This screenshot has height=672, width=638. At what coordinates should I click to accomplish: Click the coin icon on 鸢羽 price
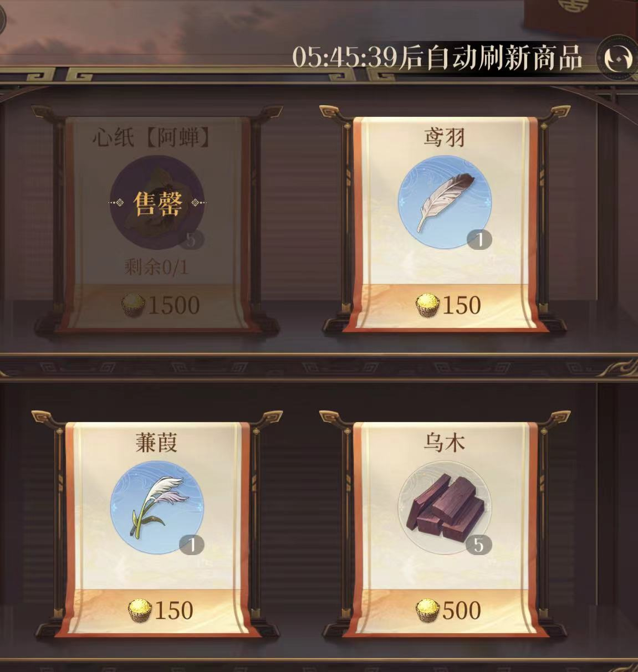pyautogui.click(x=427, y=305)
